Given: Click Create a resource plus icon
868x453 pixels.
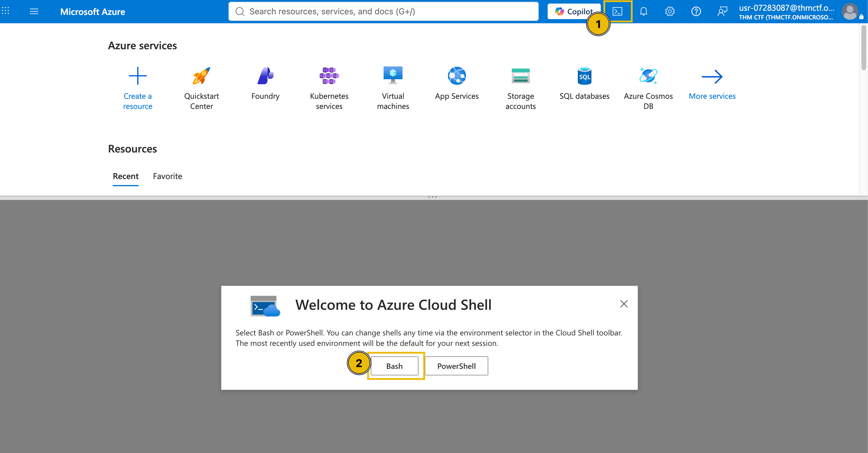Looking at the screenshot, I should pos(138,76).
